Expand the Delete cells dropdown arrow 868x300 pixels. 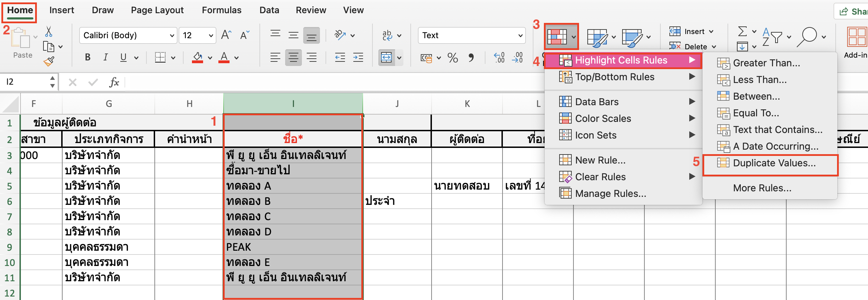[x=714, y=47]
